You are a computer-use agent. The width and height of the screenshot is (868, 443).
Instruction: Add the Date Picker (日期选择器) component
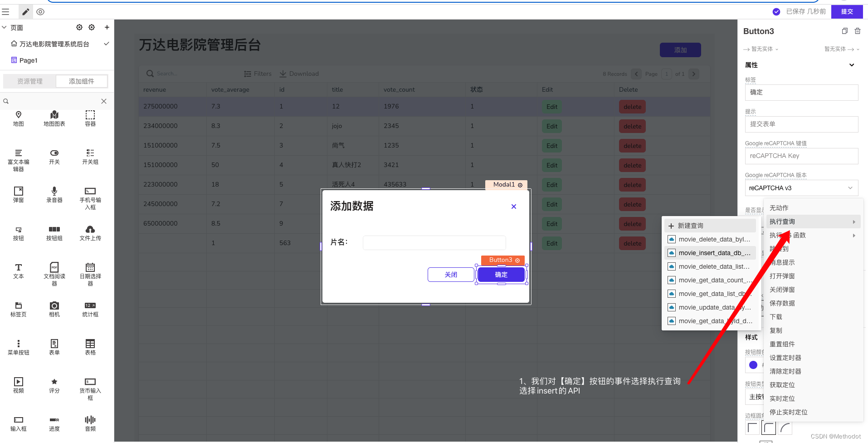[90, 275]
